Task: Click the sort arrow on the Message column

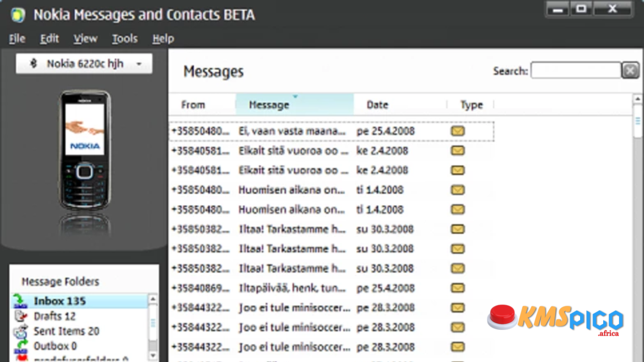Action: click(x=295, y=97)
